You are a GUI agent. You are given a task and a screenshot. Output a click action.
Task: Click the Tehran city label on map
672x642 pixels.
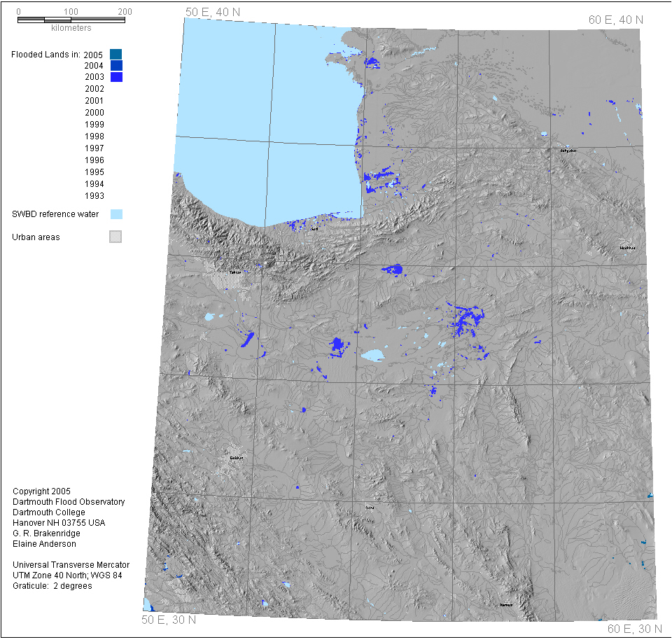coord(235,272)
